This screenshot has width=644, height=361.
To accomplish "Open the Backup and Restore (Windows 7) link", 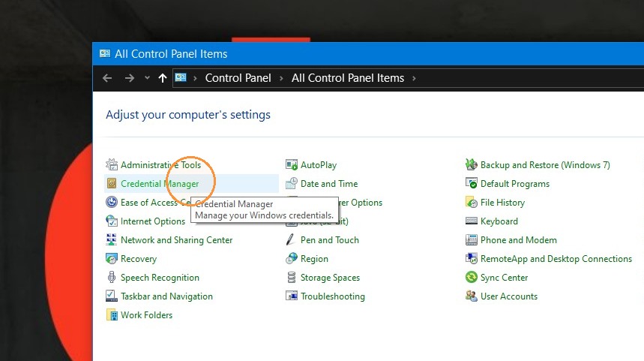I will click(x=546, y=165).
